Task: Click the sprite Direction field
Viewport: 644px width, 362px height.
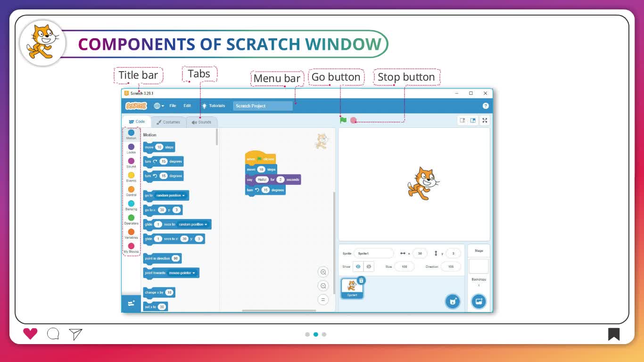Action: pyautogui.click(x=451, y=267)
